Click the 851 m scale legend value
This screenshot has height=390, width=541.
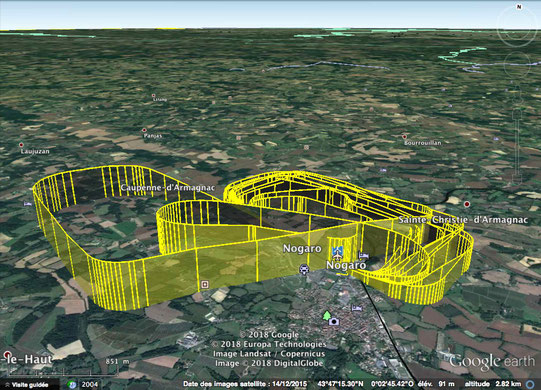(117, 361)
